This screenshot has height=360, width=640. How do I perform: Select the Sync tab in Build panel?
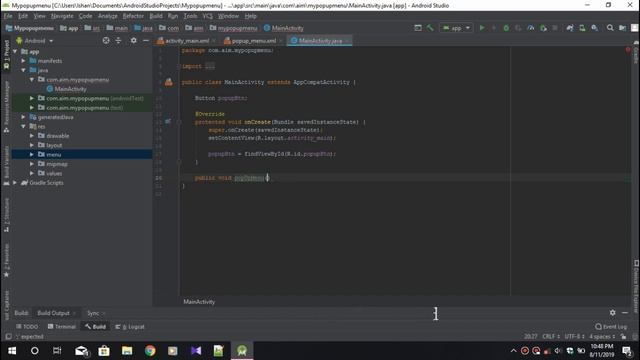93,313
